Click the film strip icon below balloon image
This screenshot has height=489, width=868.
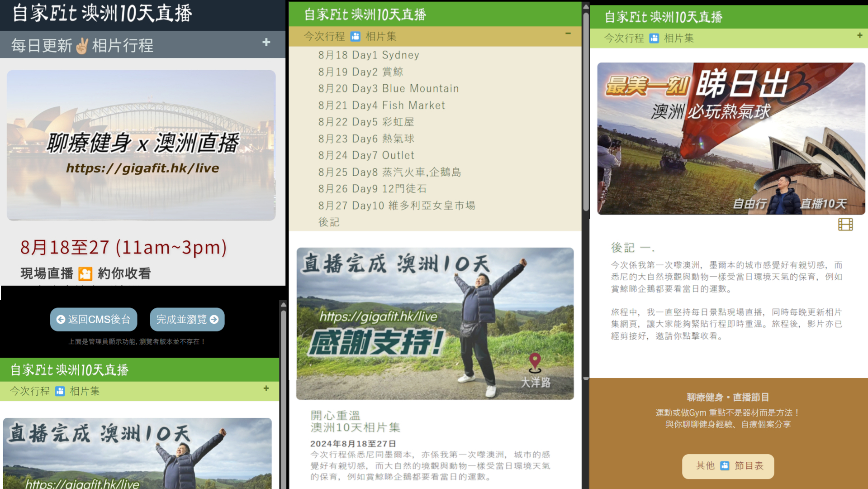pos(845,225)
